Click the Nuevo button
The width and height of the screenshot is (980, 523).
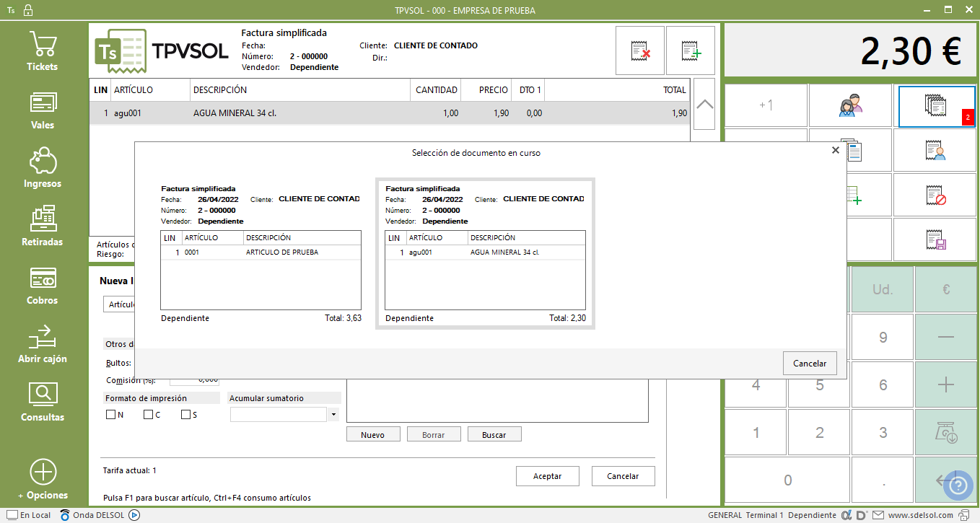[372, 435]
